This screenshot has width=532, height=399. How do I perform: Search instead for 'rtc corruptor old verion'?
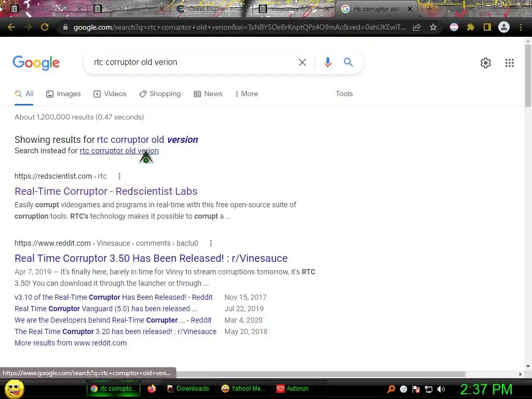pyautogui.click(x=119, y=151)
